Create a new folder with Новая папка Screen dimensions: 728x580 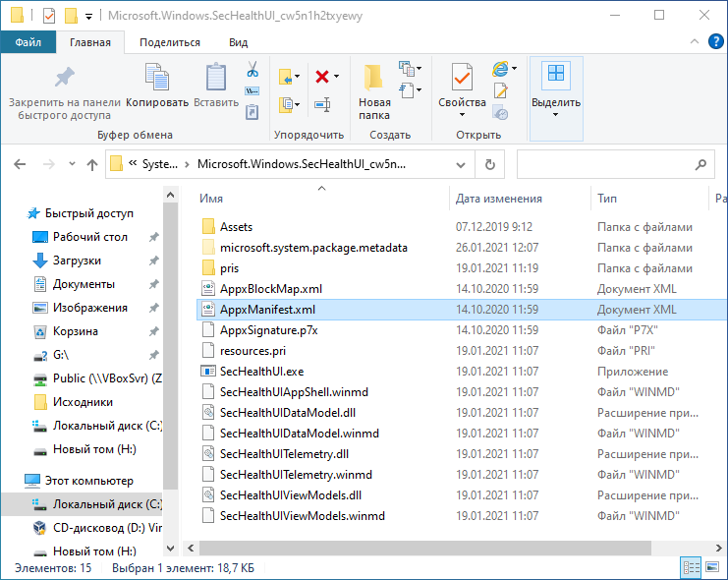[x=373, y=91]
